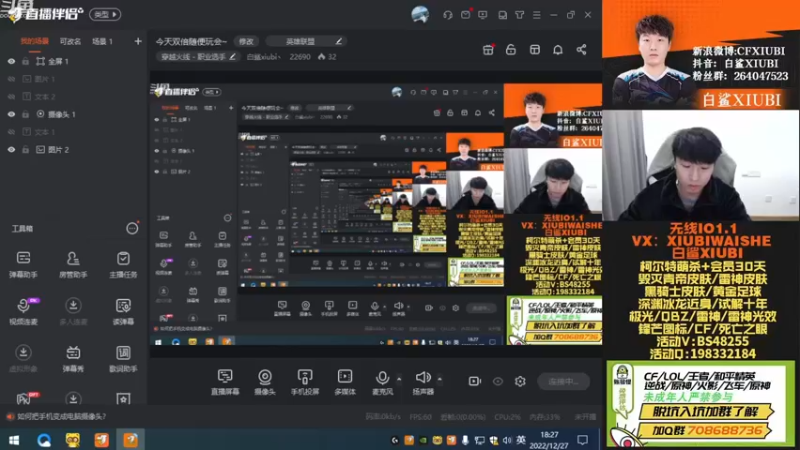This screenshot has width=800, height=450.
Task: Click the 扬声器 speaker icon
Action: [423, 378]
